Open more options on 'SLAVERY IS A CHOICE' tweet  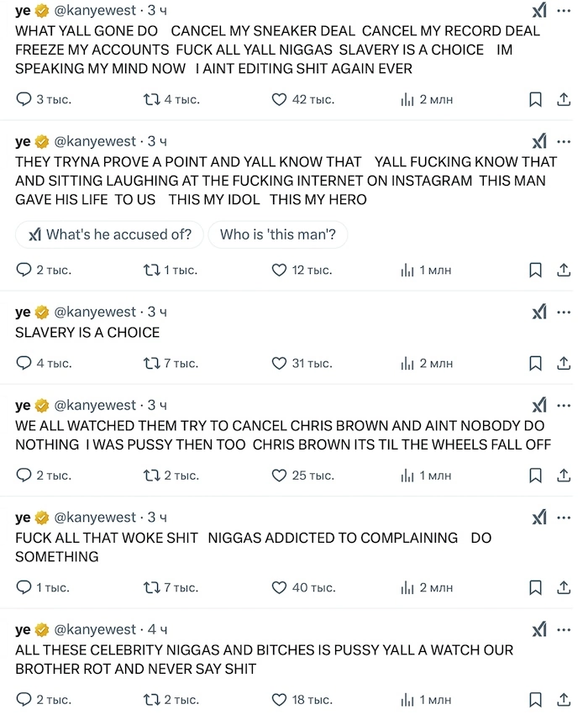[x=564, y=313]
